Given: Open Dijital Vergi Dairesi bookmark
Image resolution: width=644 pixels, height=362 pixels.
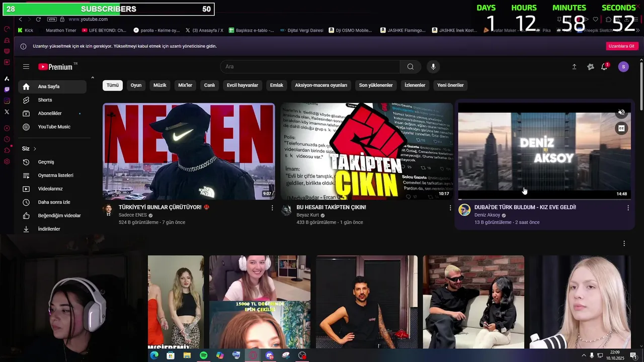Looking at the screenshot, I should (302, 30).
